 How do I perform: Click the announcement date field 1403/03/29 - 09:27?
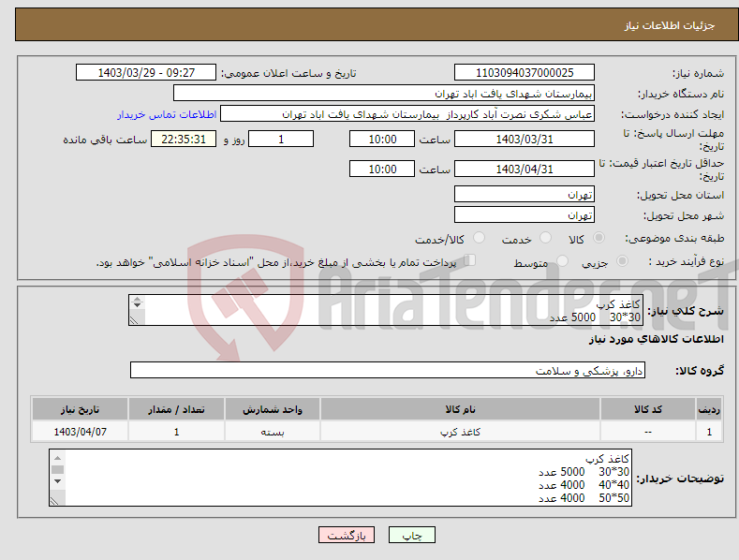tap(145, 73)
